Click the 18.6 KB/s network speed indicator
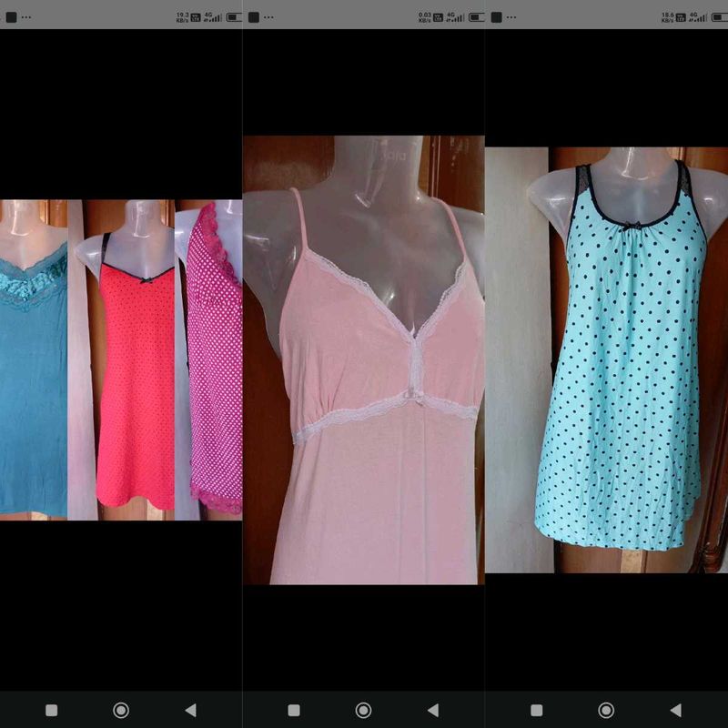The width and height of the screenshot is (728, 728). point(668,16)
